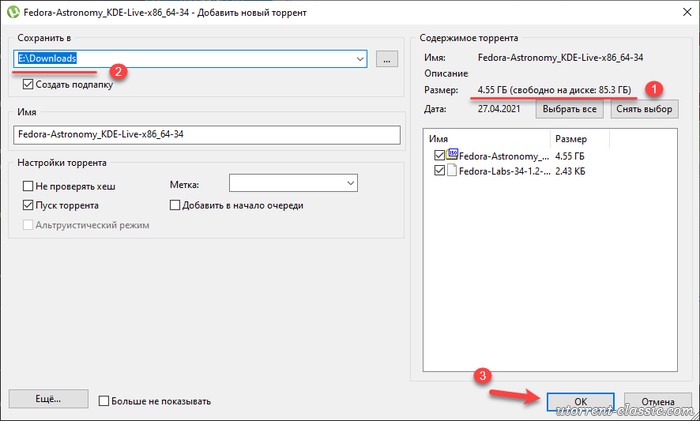Image resolution: width=700 pixels, height=421 pixels.
Task: Click the blank file icon for Fedora-Labs-34-1.2
Action: click(452, 171)
